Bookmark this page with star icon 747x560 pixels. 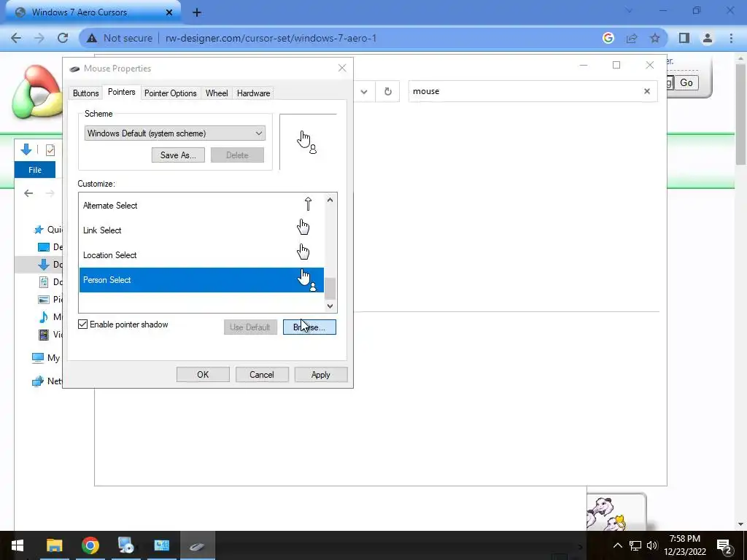coord(655,38)
